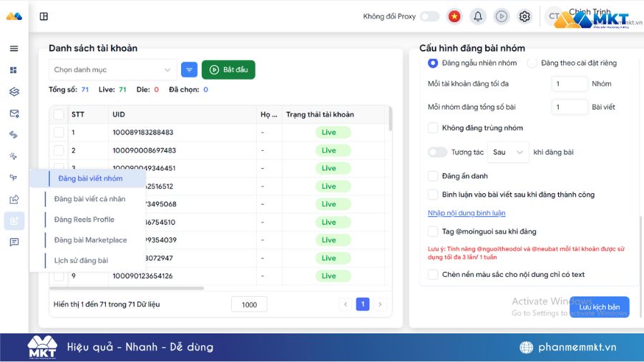Select Đăng bài Marketplace menu item
This screenshot has height=362, width=644.
[x=90, y=240]
